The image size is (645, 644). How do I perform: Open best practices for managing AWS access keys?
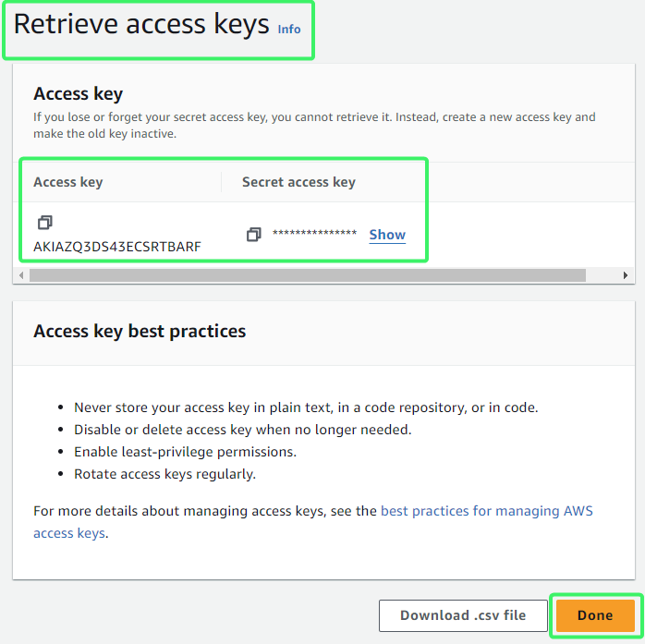click(x=312, y=522)
